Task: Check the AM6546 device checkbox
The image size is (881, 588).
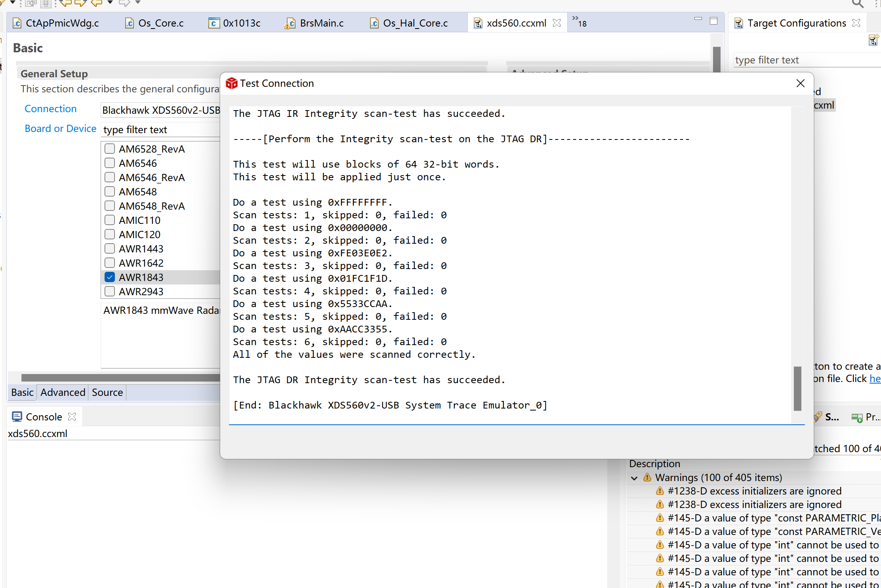Action: (x=109, y=163)
